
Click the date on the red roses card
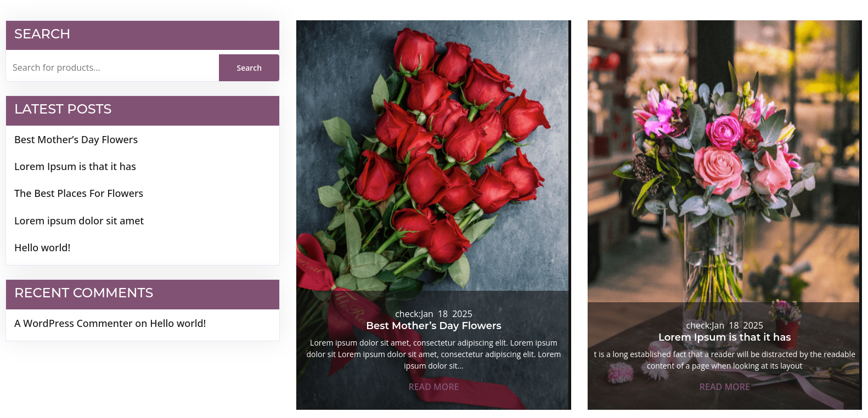point(433,314)
